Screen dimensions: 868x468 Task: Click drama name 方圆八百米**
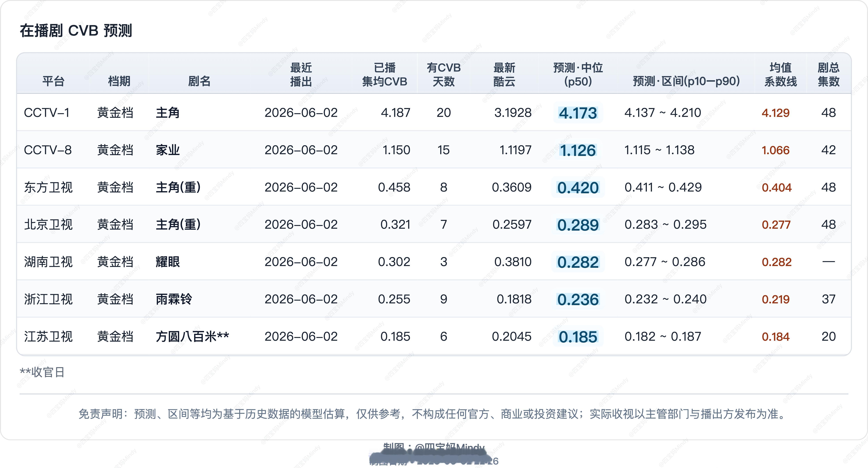[x=192, y=337]
